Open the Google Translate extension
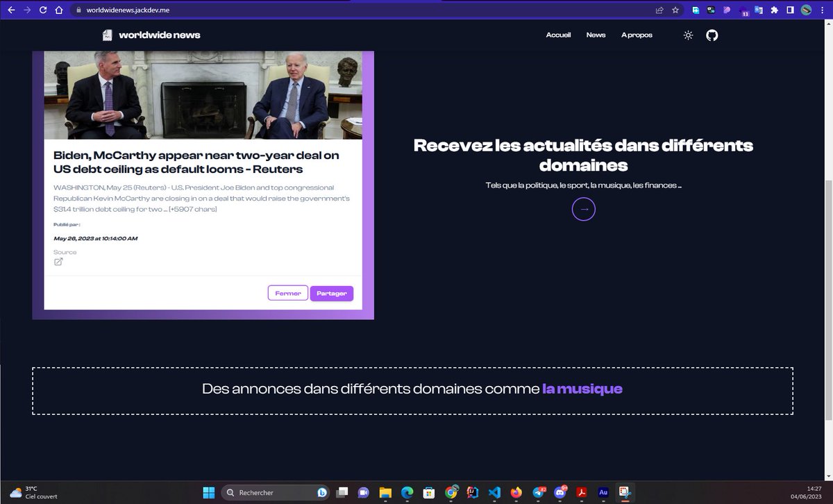This screenshot has height=504, width=833. tap(759, 10)
